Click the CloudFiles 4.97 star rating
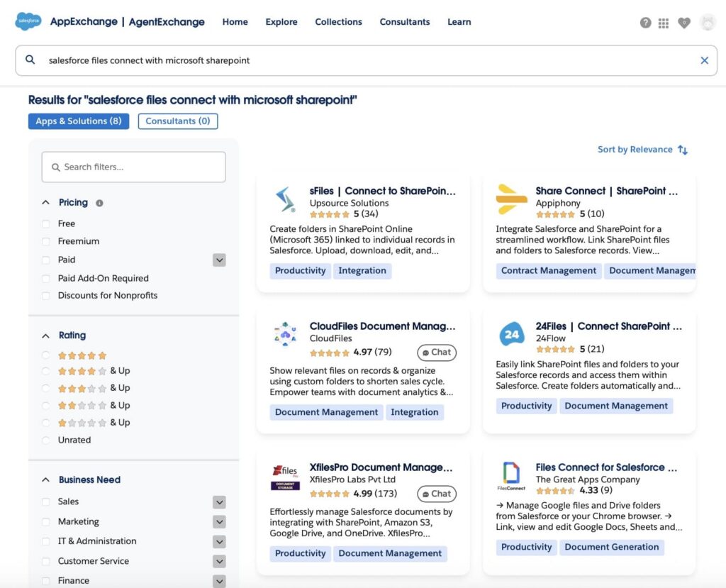This screenshot has height=588, width=726. point(329,353)
